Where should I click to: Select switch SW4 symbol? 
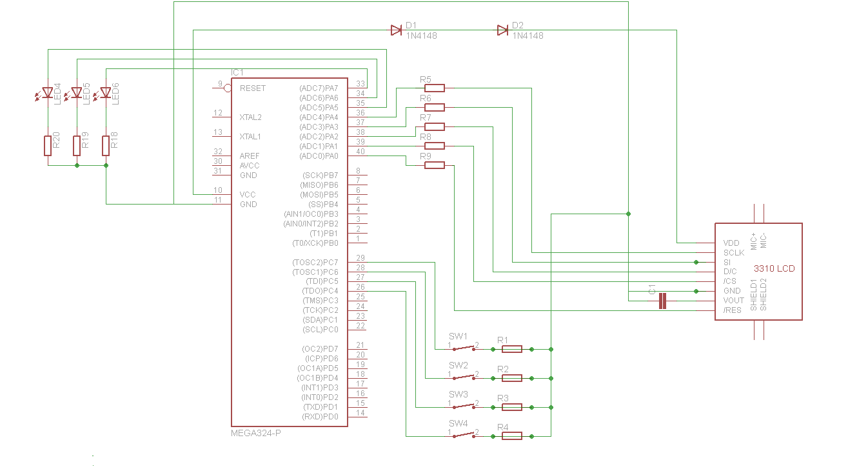point(464,435)
